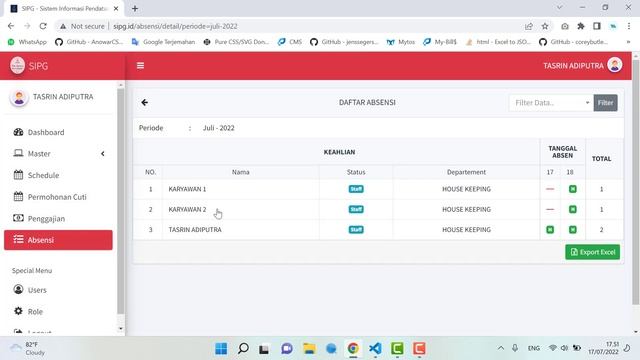This screenshot has height=360, width=640.
Task: Open the CMS bookmark
Action: point(290,42)
